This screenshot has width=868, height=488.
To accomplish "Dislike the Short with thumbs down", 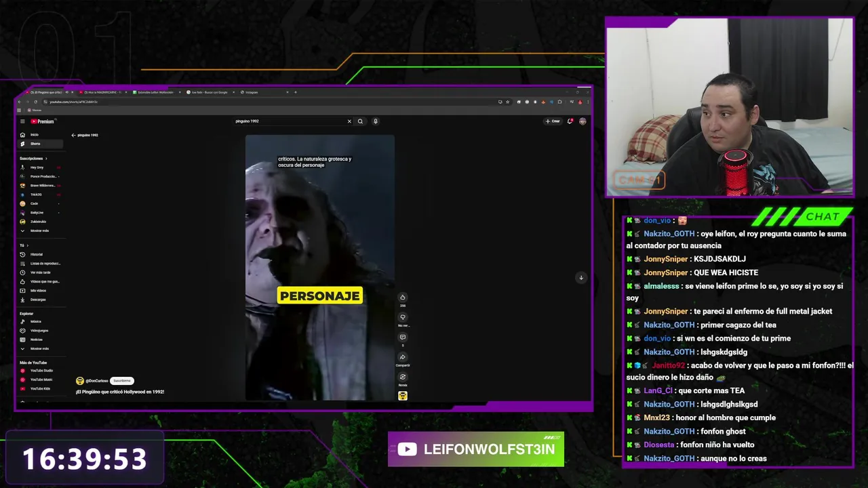I will click(403, 317).
